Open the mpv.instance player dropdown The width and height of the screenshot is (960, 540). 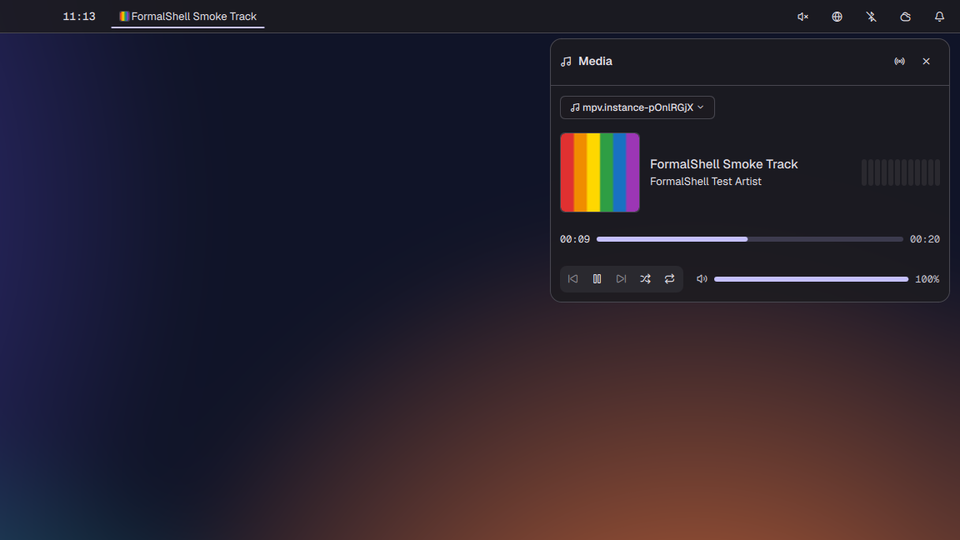637,107
